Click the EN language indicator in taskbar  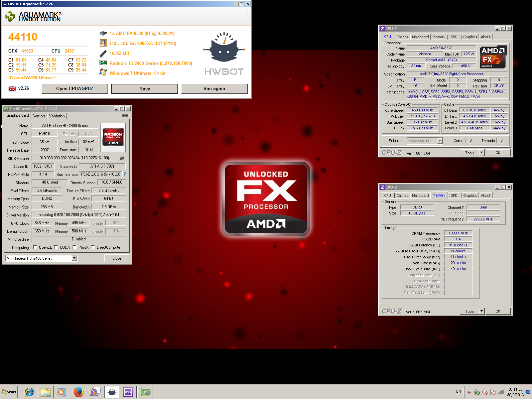459,391
